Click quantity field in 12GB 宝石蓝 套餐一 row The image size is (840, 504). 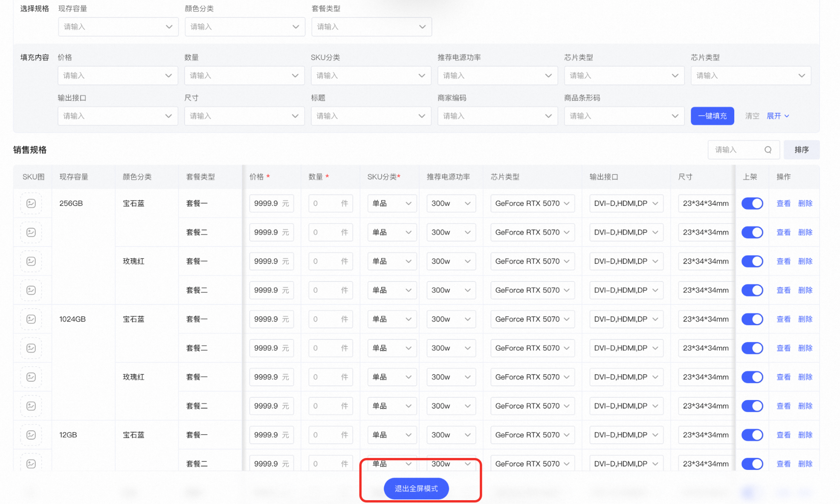tap(330, 435)
